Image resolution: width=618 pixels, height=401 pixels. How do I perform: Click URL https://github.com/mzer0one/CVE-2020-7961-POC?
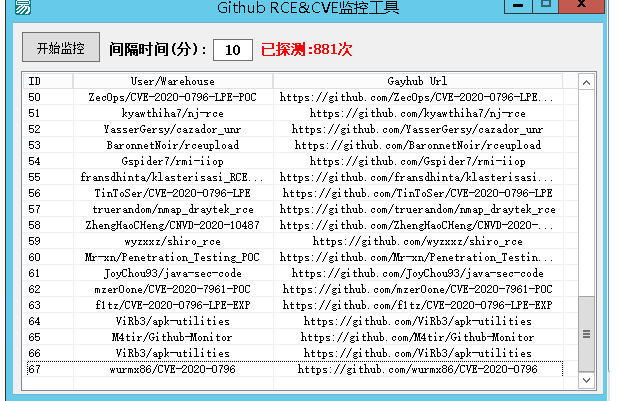pyautogui.click(x=417, y=289)
